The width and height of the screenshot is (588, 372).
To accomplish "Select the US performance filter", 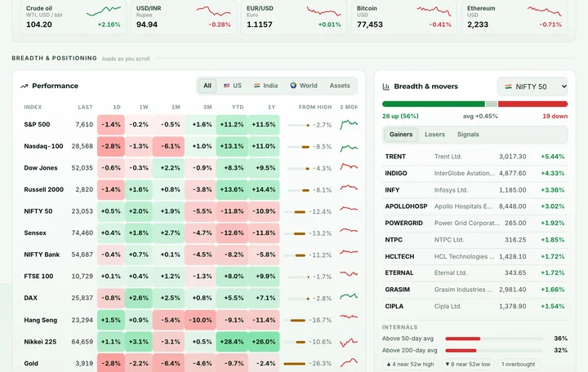I will point(233,86).
